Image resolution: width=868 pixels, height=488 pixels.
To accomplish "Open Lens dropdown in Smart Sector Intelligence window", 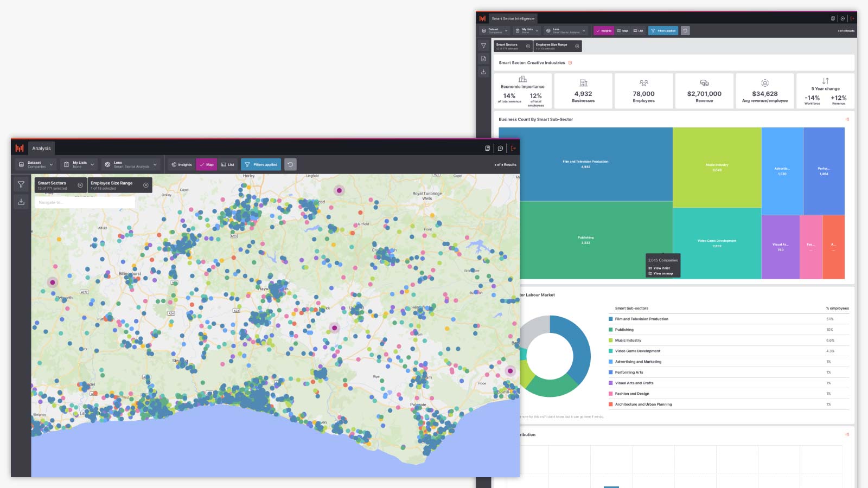I will coord(565,31).
